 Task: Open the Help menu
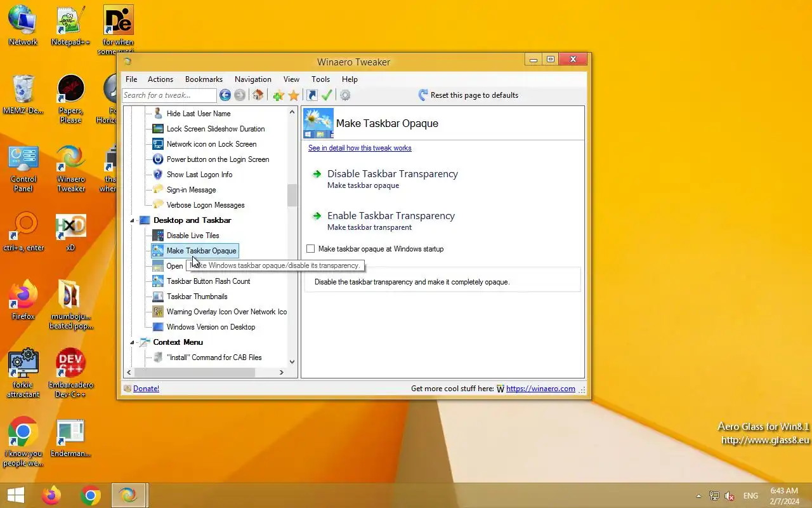pyautogui.click(x=350, y=79)
